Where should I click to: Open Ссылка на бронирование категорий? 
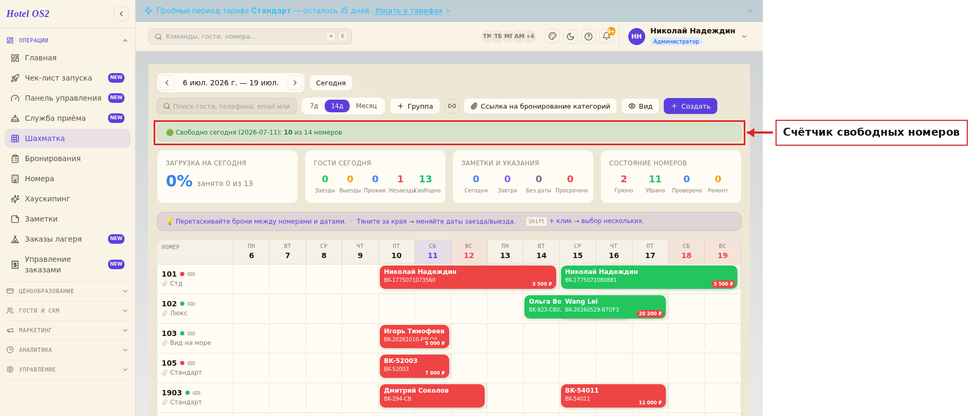pyautogui.click(x=540, y=106)
